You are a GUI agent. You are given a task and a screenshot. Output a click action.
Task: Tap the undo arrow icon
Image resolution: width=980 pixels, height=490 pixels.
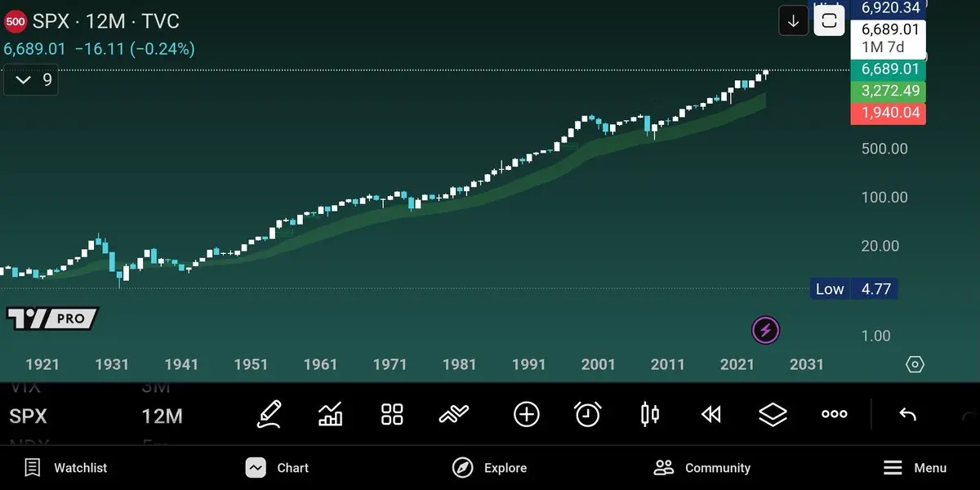[x=907, y=415]
